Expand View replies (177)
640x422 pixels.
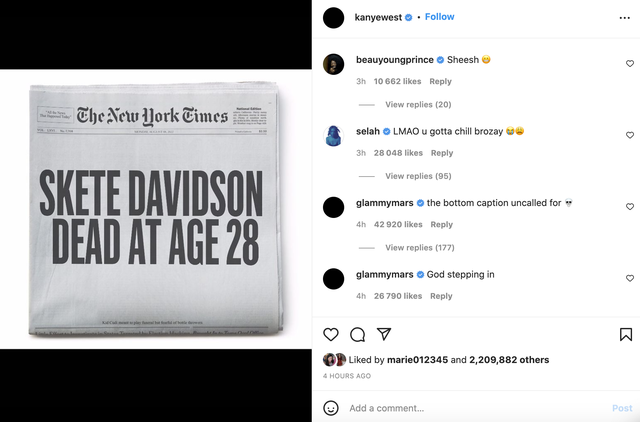(420, 247)
